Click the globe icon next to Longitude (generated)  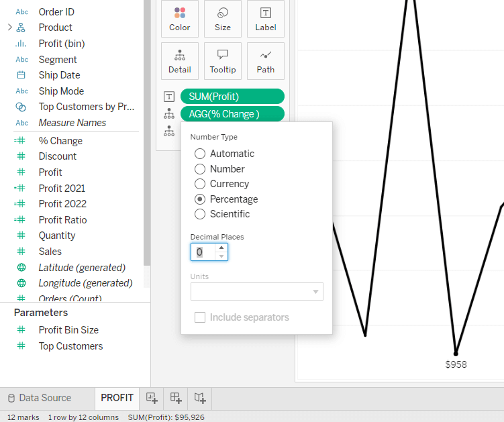(21, 283)
